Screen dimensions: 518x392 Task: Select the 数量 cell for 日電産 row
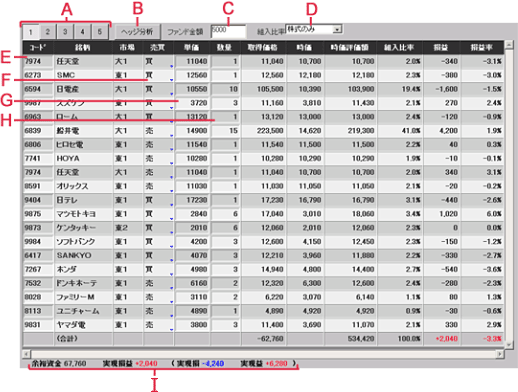tap(225, 89)
